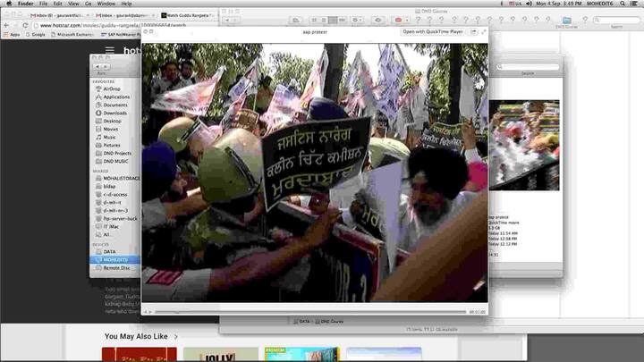Expand Quick Look preview to full screen
The height and width of the screenshot is (362, 644).
(483, 31)
